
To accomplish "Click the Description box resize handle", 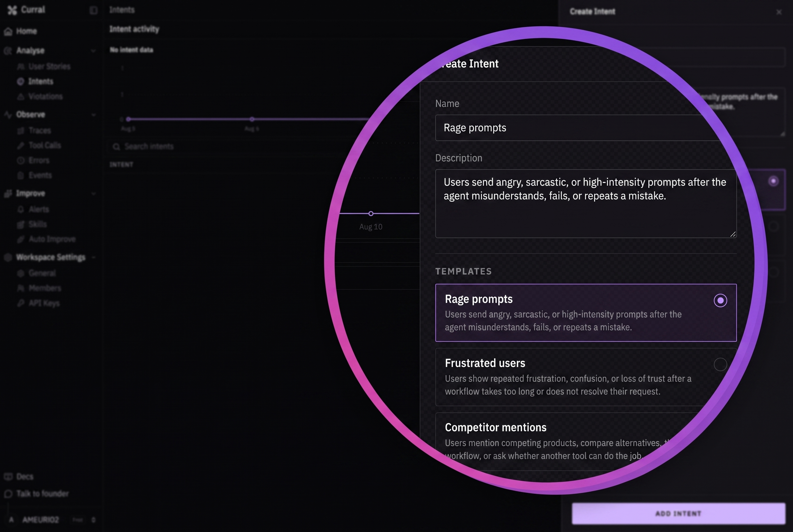I will 732,234.
